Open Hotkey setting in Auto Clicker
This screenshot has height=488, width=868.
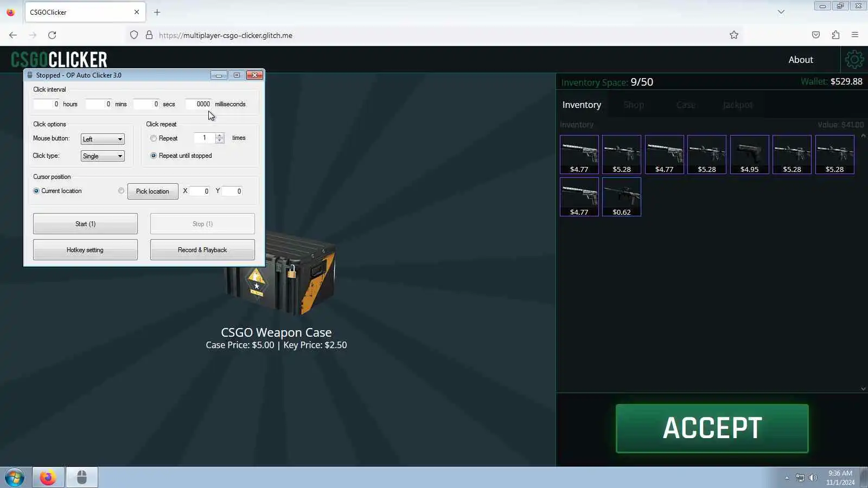click(x=85, y=250)
